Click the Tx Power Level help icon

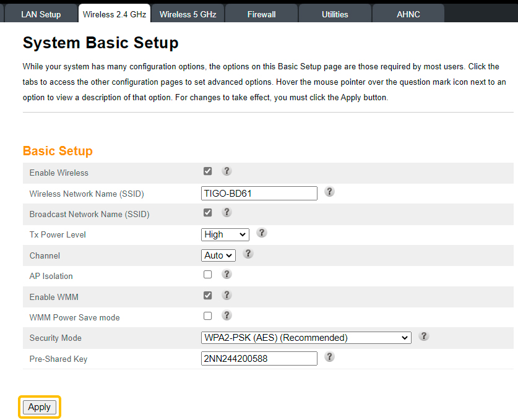262,233
